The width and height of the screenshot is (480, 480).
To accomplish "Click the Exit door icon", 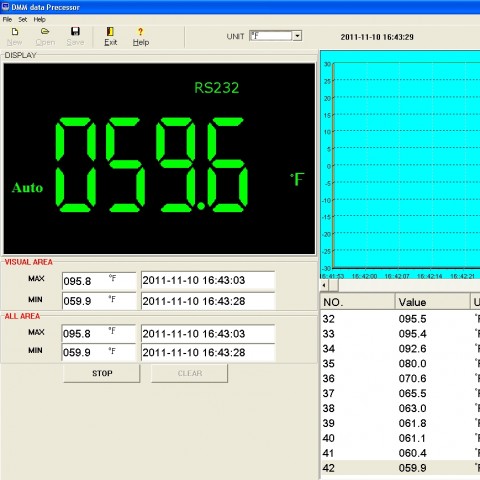I will (110, 31).
